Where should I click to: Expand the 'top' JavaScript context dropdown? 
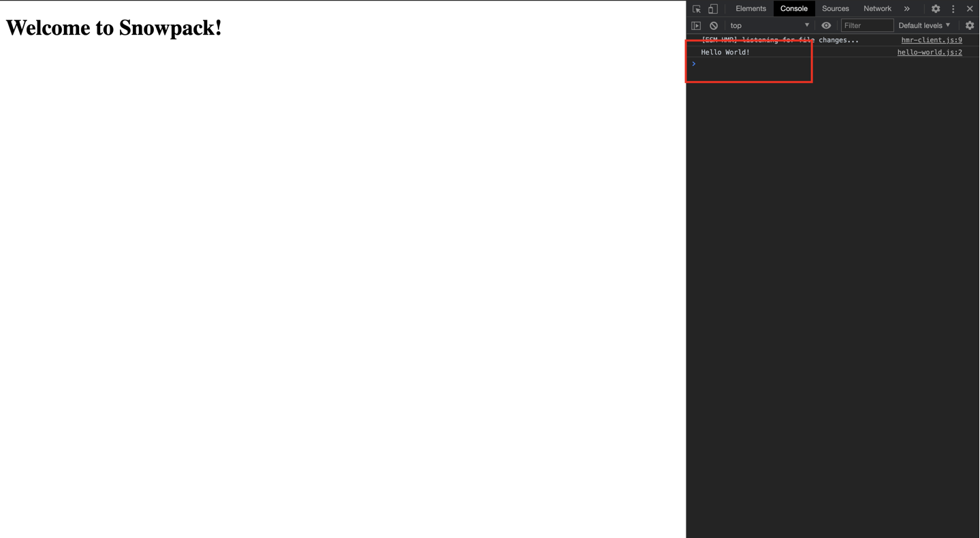[770, 26]
